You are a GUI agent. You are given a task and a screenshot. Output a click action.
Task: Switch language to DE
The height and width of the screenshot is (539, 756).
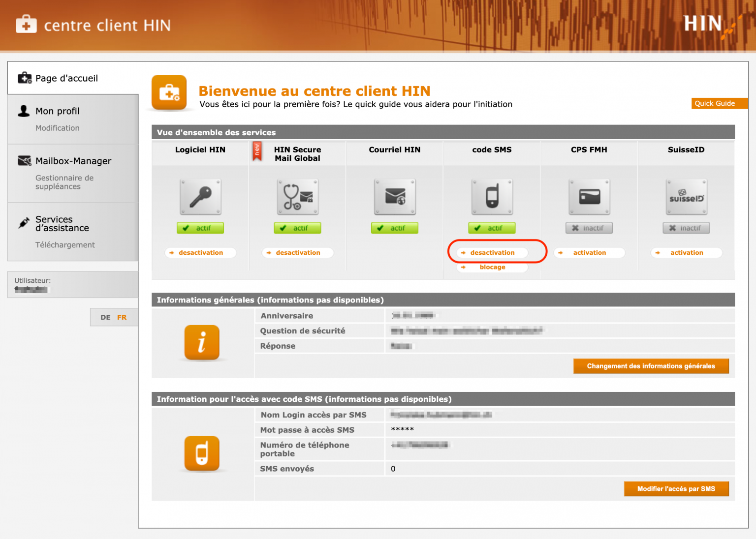[105, 317]
